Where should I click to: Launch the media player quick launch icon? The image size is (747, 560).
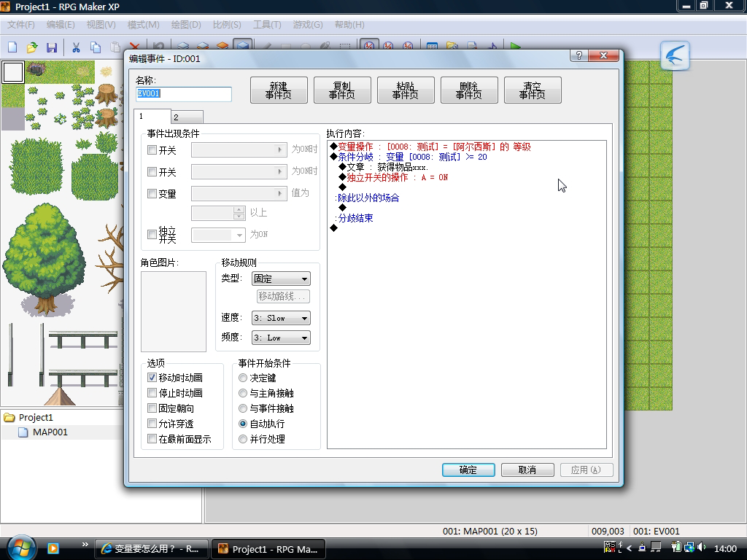53,548
